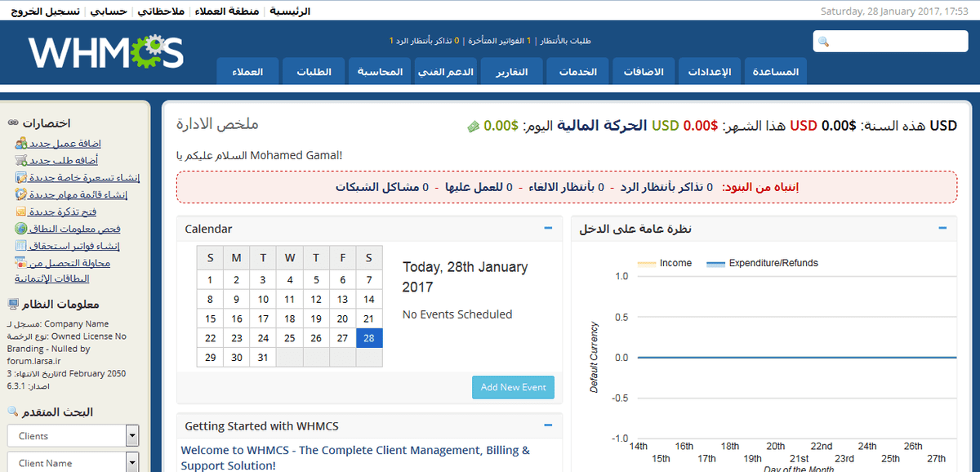
Task: Click inside the top search input field
Action: point(890,42)
